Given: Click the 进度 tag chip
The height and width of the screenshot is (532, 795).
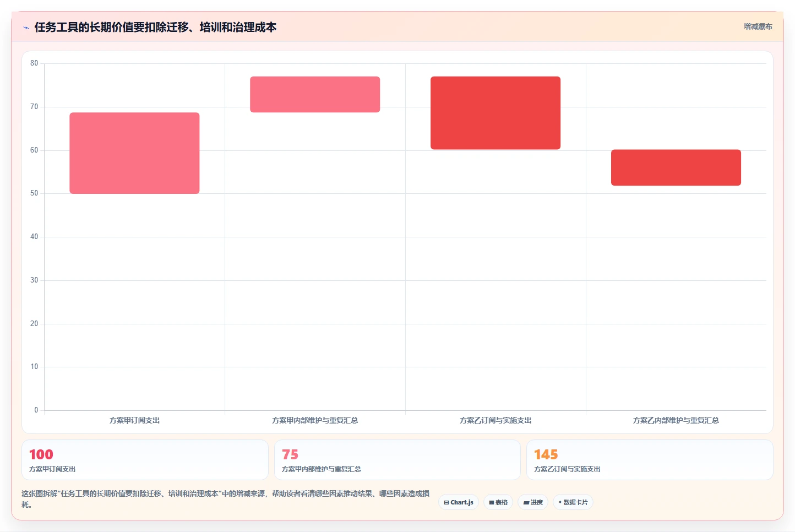Looking at the screenshot, I should (533, 502).
